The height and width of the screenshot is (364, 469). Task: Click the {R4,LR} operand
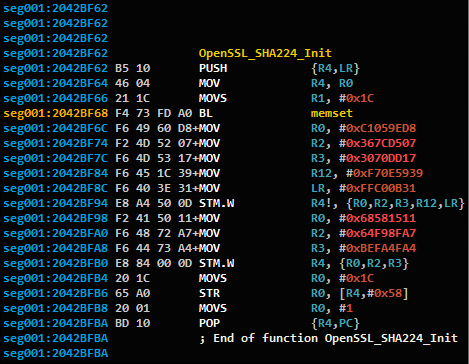pos(335,68)
